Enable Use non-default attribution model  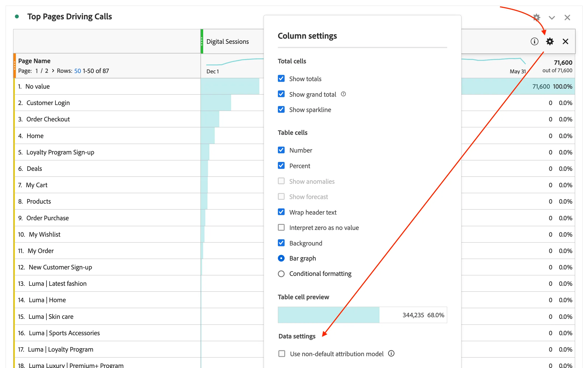(x=282, y=353)
